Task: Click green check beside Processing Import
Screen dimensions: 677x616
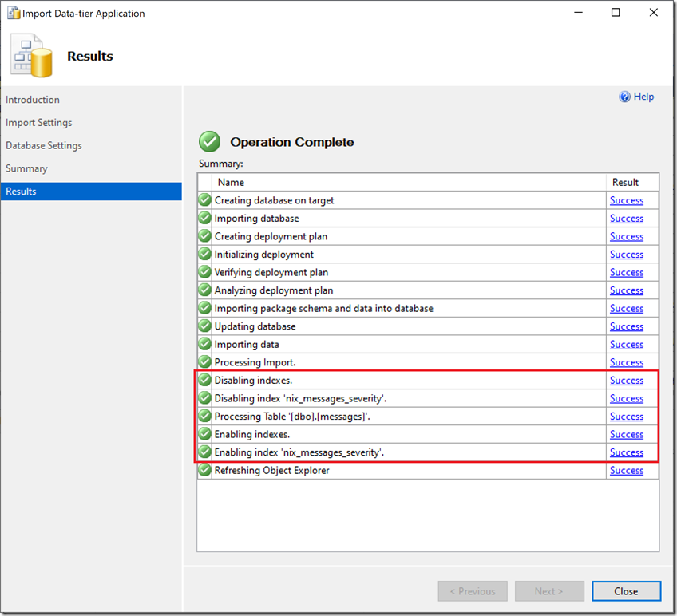Action: pyautogui.click(x=204, y=361)
